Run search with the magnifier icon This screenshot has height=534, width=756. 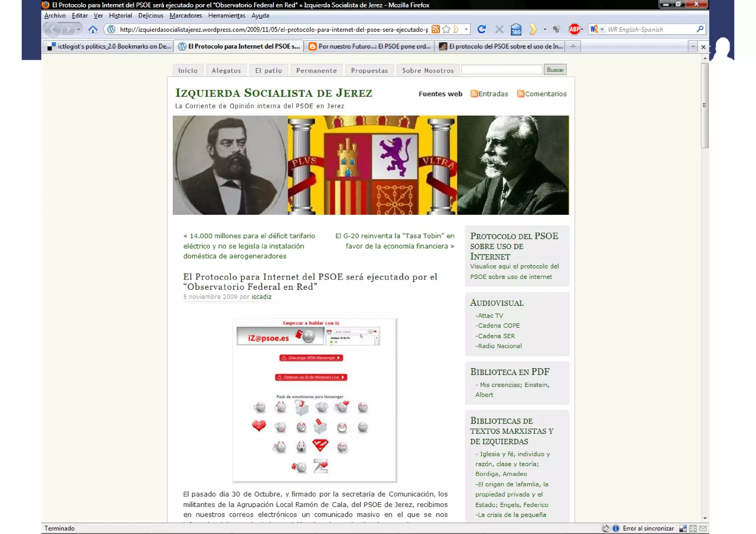click(700, 29)
